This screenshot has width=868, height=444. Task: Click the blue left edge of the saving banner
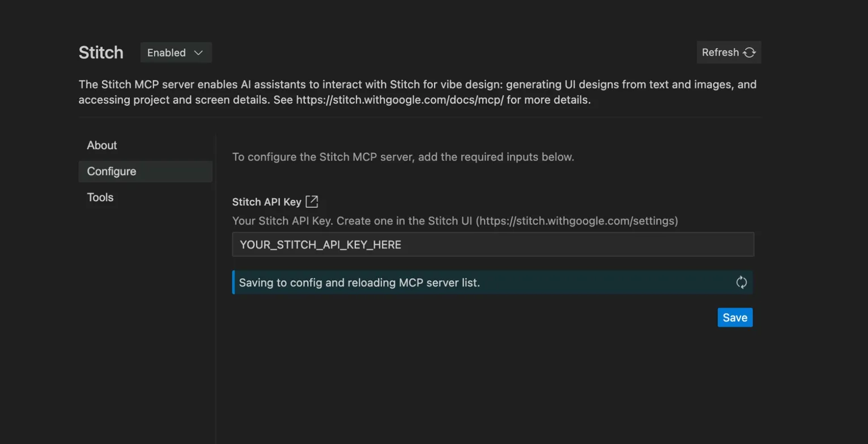coord(233,282)
